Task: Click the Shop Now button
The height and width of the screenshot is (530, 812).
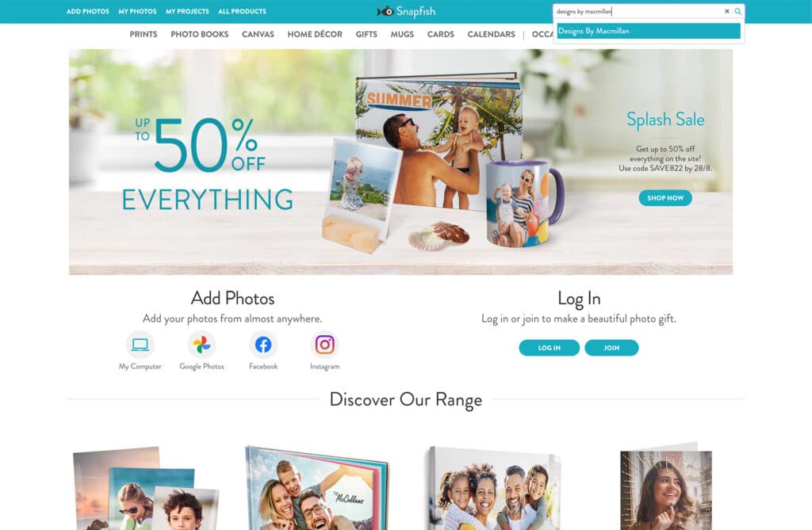Action: (x=665, y=198)
